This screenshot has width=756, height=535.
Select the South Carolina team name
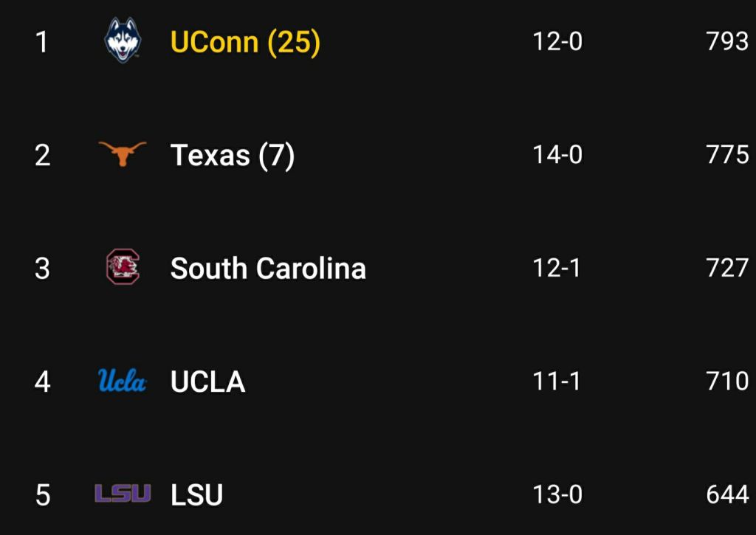[268, 269]
